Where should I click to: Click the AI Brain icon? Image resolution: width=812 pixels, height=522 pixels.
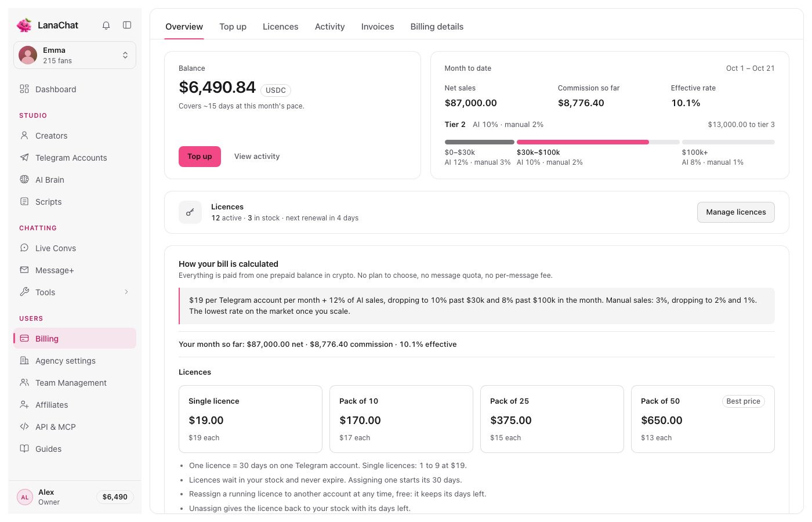24,179
